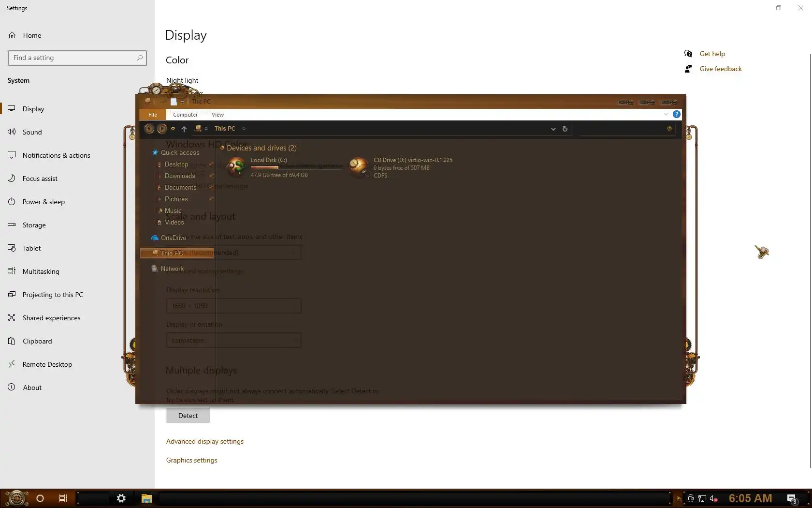Click the Up arrow in File Explorer

coord(184,129)
